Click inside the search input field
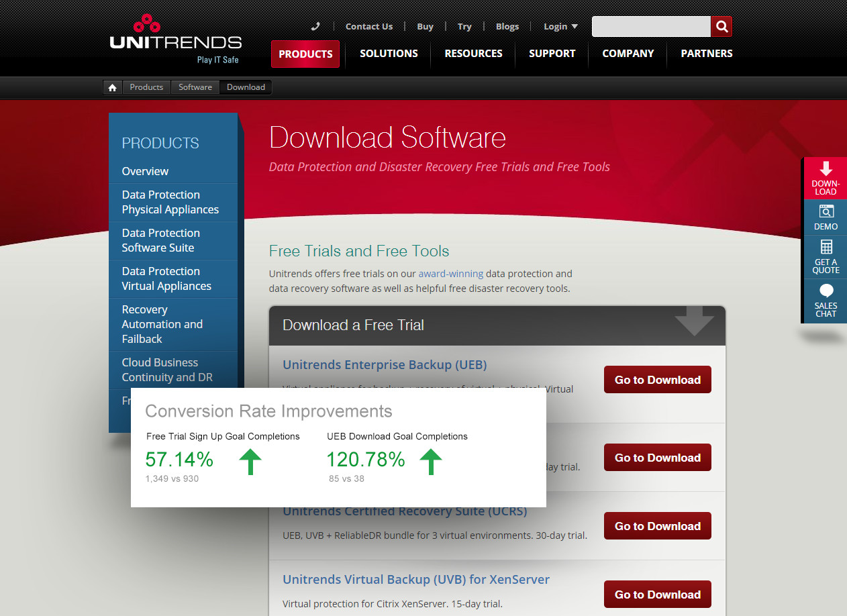 pos(650,26)
